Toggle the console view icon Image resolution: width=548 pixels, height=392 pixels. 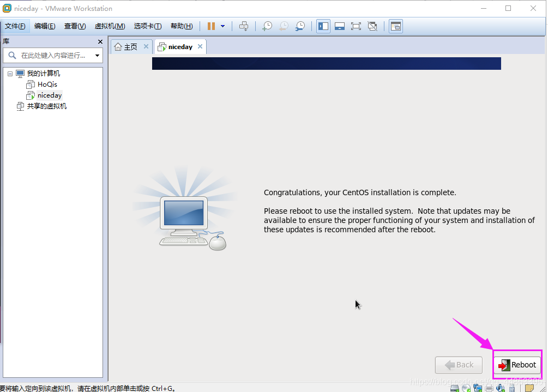[396, 26]
